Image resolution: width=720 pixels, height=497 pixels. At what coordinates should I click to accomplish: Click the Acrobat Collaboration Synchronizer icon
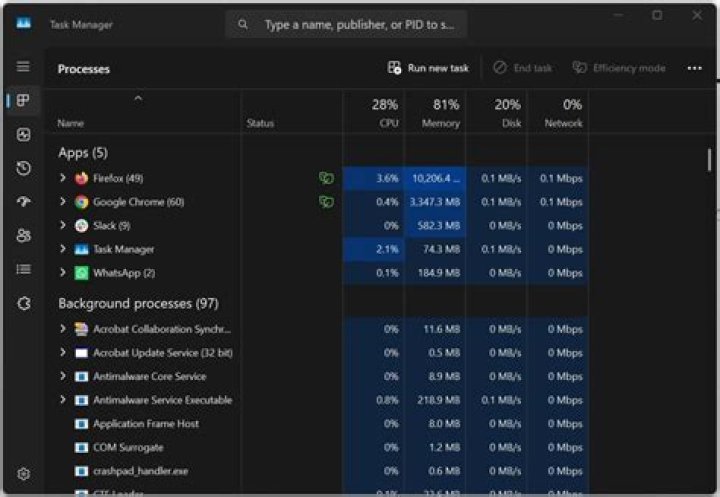81,329
